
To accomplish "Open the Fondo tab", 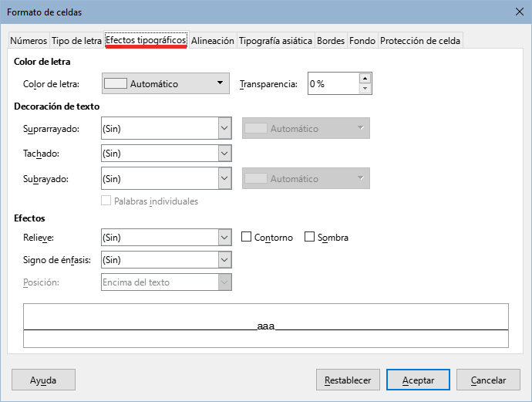I will pos(362,41).
